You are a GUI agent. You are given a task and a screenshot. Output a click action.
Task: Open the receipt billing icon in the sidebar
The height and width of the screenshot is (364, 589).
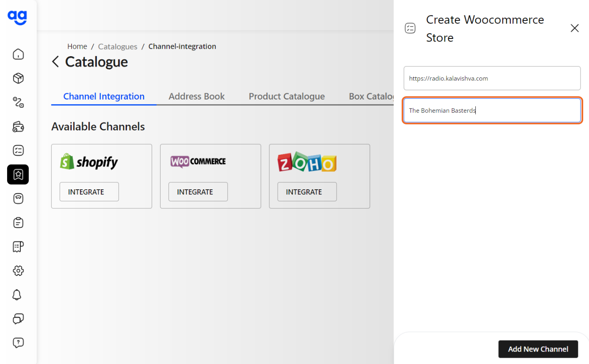18,246
